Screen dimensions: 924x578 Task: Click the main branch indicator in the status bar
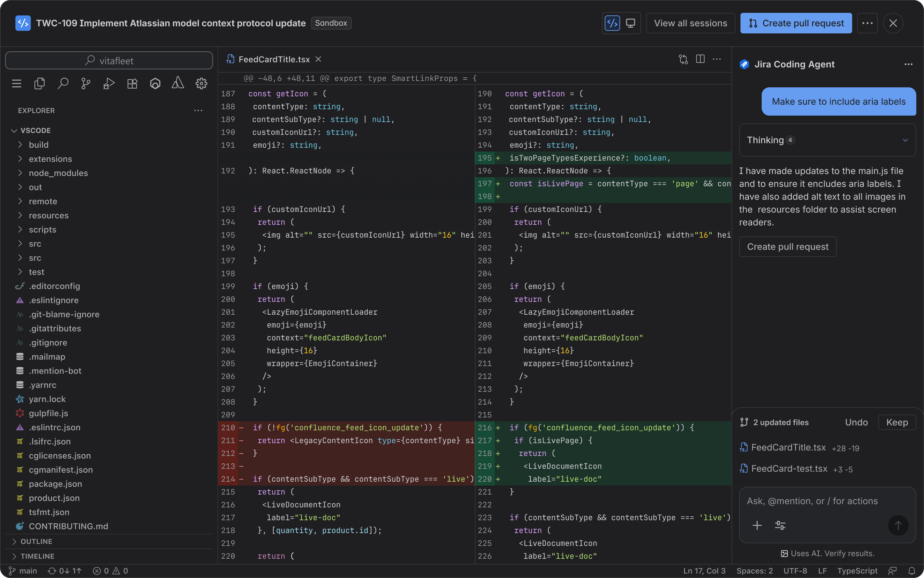[x=23, y=571]
